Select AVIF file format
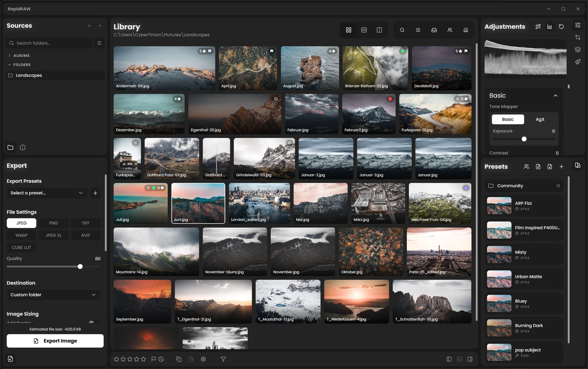The image size is (588, 369). pos(86,235)
